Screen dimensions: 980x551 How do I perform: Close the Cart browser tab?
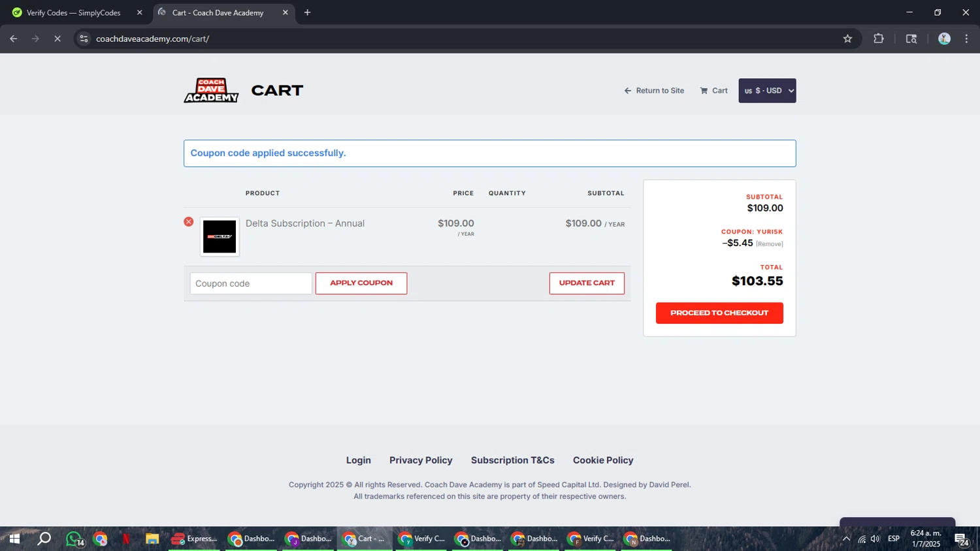[286, 12]
